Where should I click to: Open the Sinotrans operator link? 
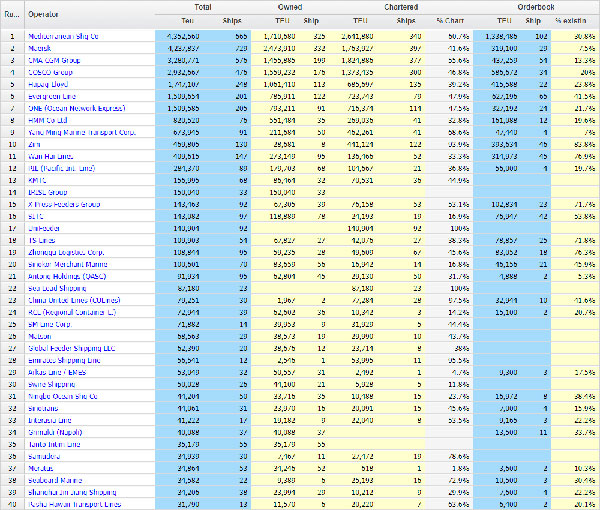[x=43, y=408]
